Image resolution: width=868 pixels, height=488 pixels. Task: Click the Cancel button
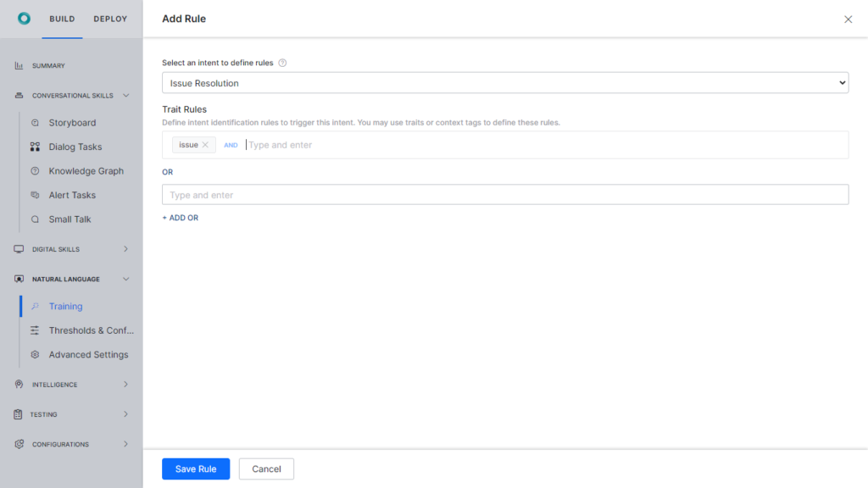(x=266, y=469)
